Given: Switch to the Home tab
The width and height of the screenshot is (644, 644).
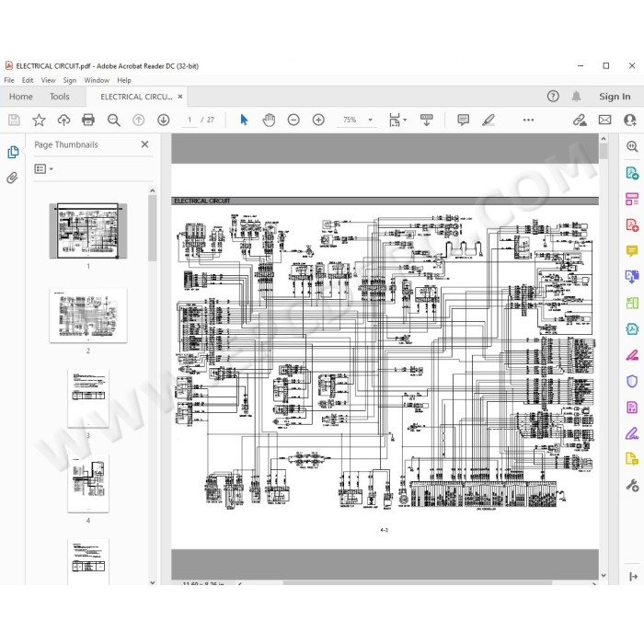Looking at the screenshot, I should [21, 97].
